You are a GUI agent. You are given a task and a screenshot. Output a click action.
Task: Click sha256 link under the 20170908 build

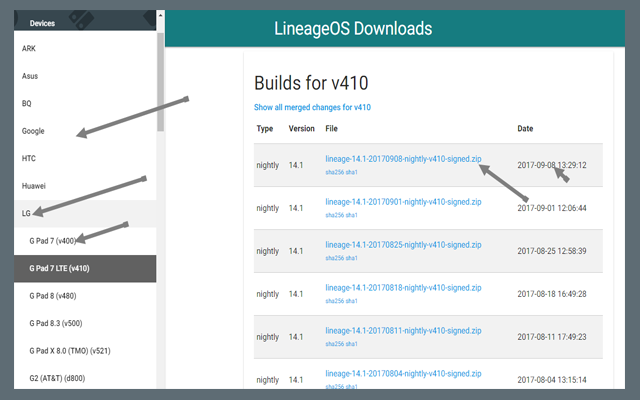337,172
